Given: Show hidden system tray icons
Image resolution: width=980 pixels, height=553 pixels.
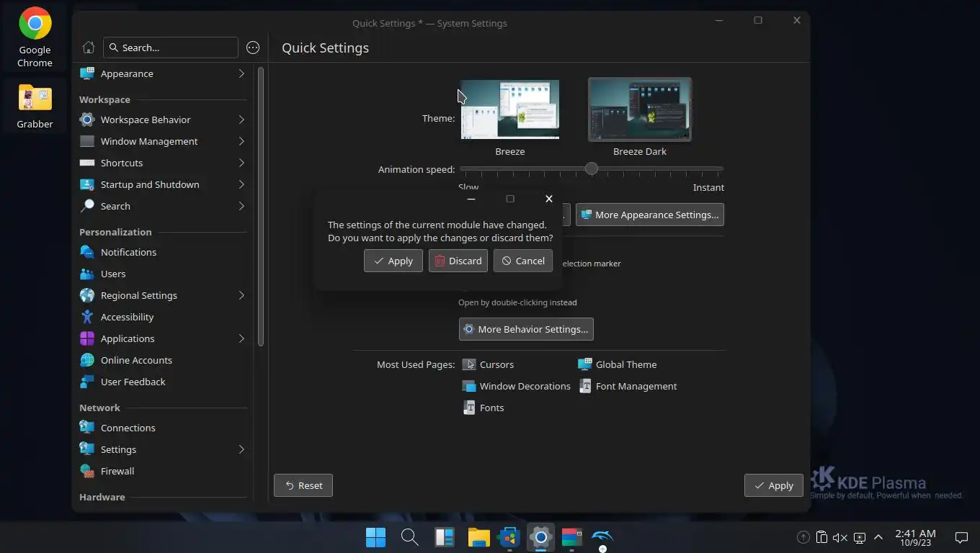Looking at the screenshot, I should pos(878,537).
